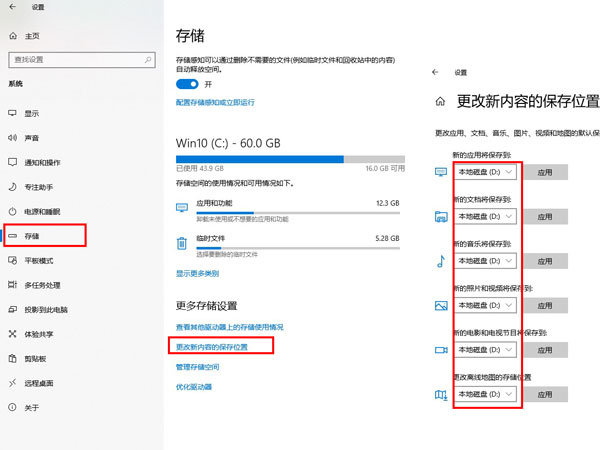Click the photos and videos picture icon
Screen dimensions: 600x450
[x=441, y=305]
